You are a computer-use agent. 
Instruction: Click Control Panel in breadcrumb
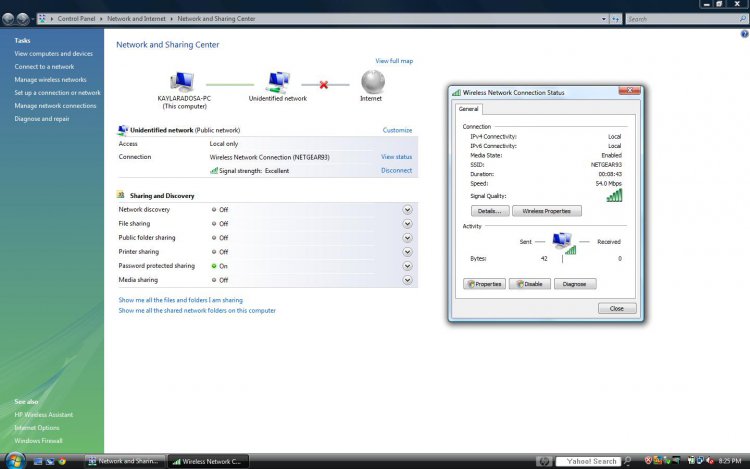(x=76, y=19)
